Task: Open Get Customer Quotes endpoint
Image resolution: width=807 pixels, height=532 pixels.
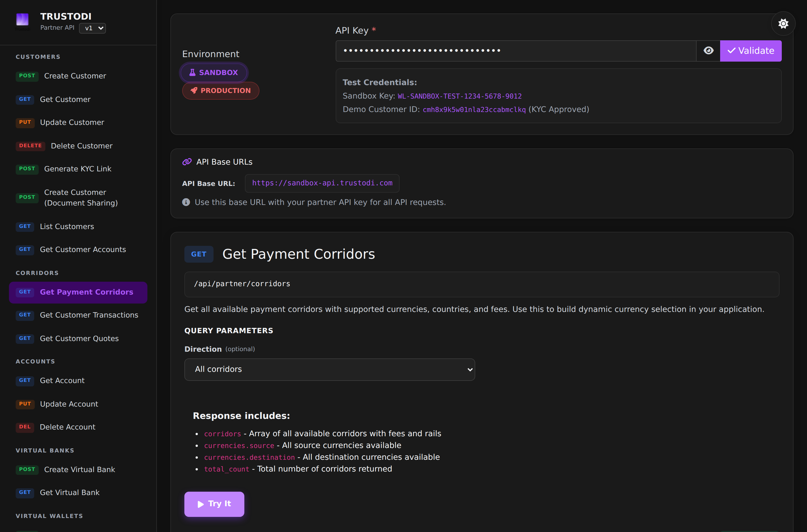Action: (78, 339)
